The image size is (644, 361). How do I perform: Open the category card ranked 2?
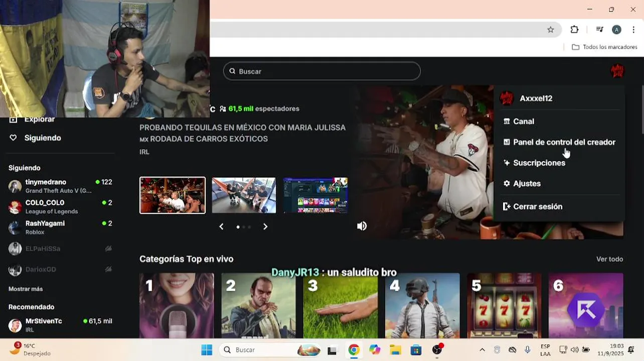coord(258,305)
